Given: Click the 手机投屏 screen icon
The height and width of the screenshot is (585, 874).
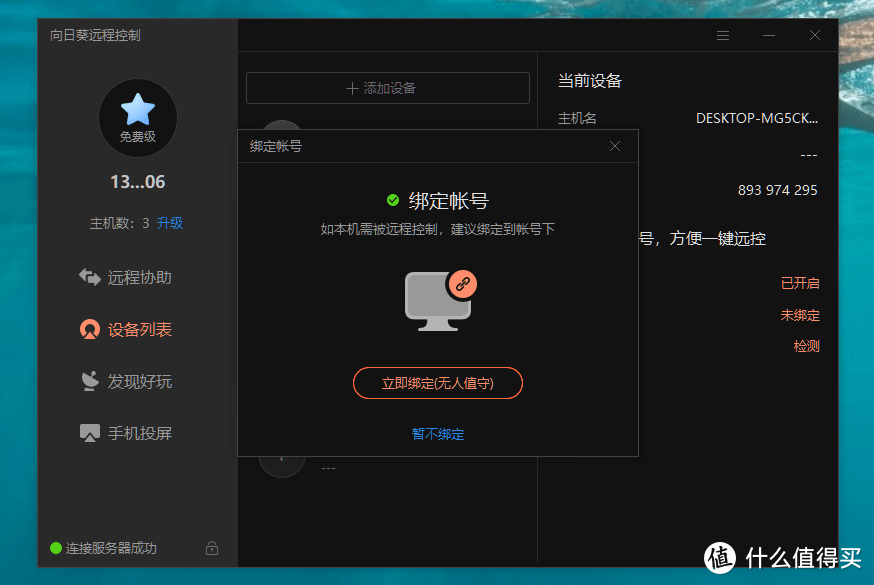Looking at the screenshot, I should click(90, 433).
